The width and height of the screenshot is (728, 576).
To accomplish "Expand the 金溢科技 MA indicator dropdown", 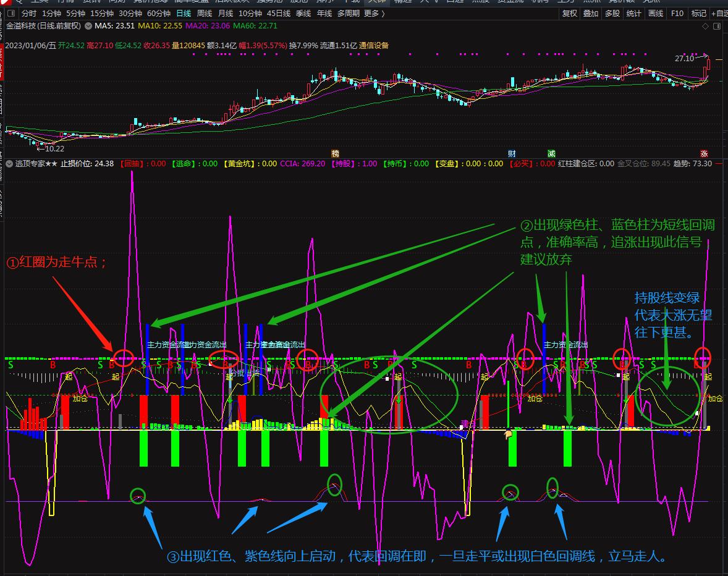I will click(x=88, y=26).
